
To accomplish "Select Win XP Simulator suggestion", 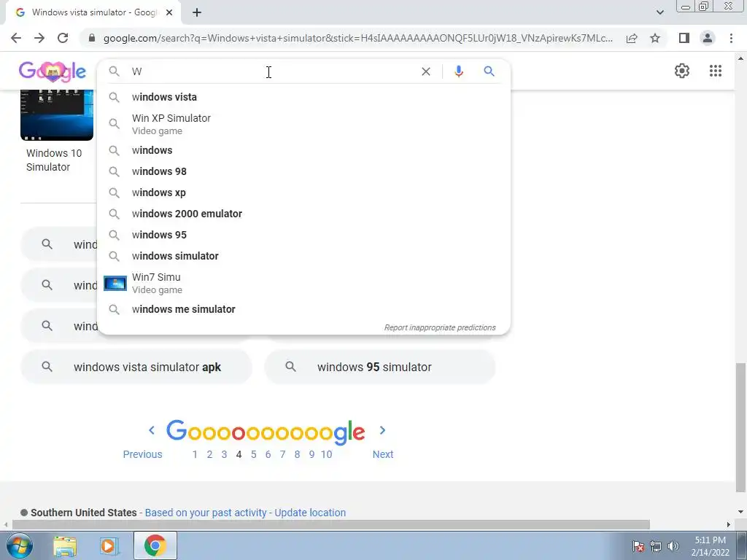I will (x=303, y=124).
